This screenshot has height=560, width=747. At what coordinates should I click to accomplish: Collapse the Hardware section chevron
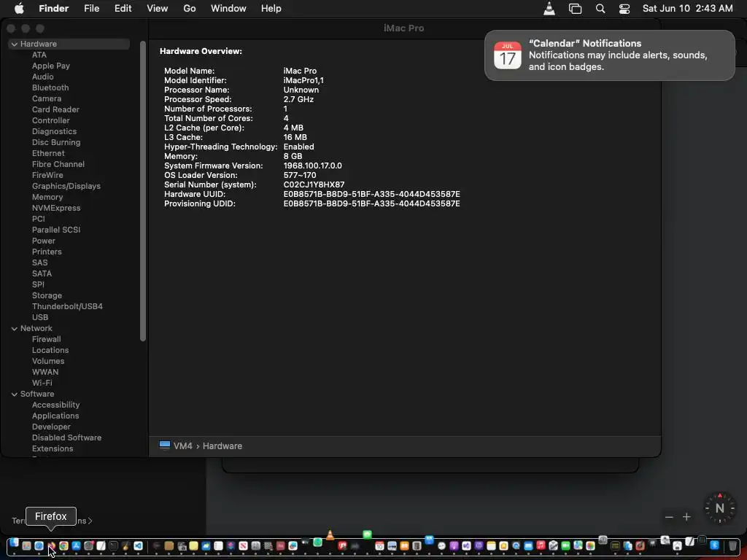[x=15, y=44]
